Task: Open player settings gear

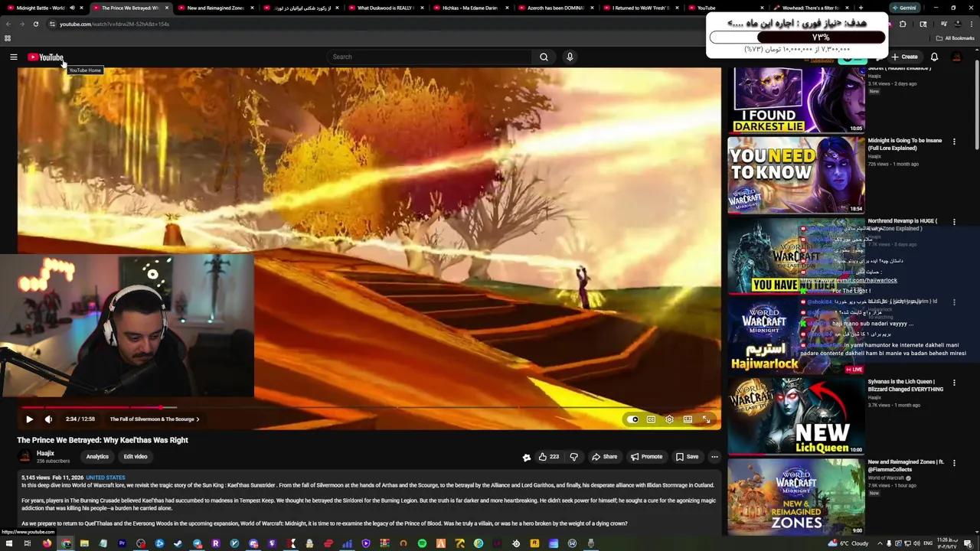Action: [x=669, y=419]
